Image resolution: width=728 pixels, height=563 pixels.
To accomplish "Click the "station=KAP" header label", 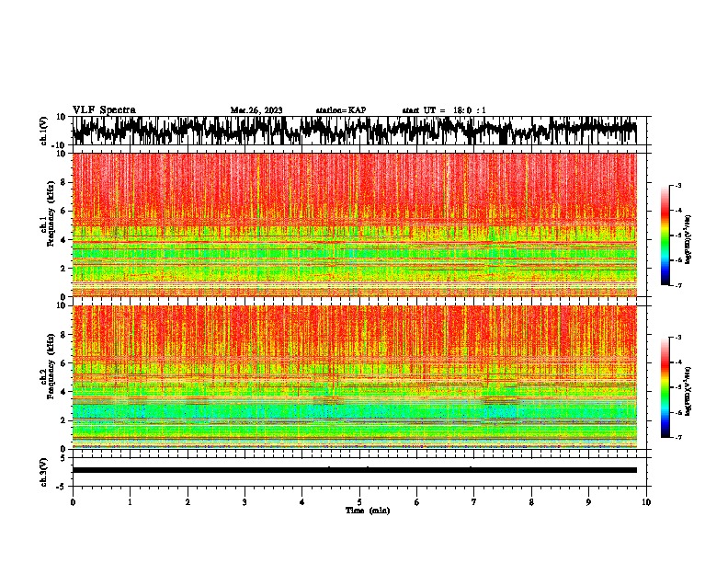I will click(x=341, y=110).
